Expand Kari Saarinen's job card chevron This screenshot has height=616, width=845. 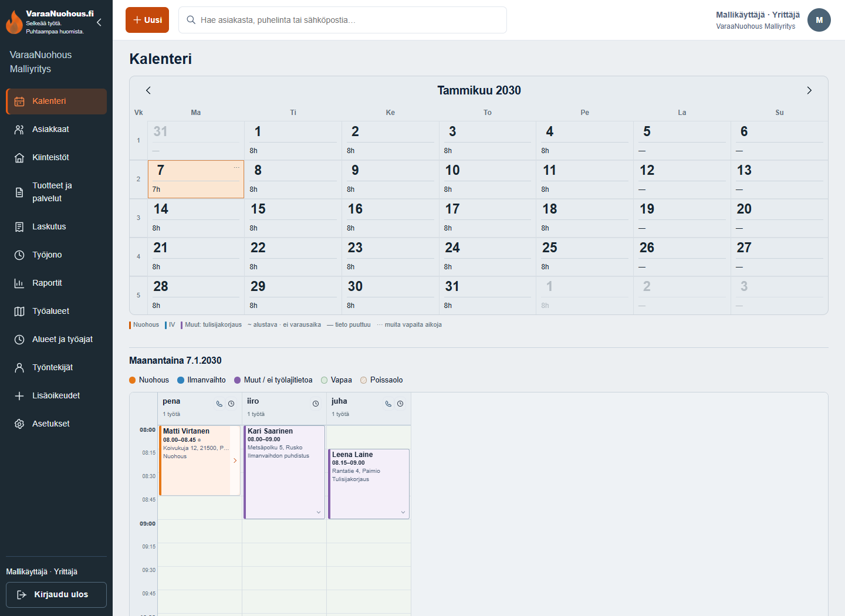[x=319, y=512]
